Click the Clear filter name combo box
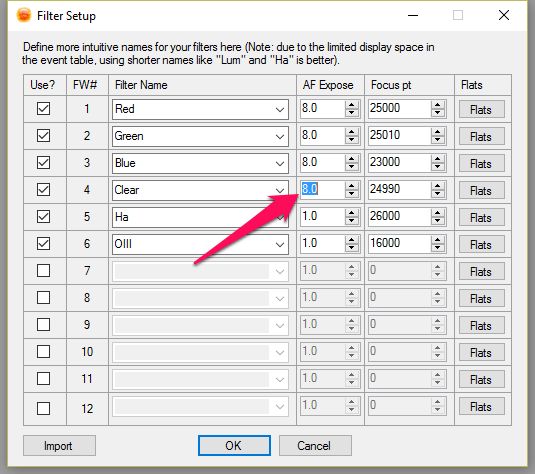Screen dimensions: 535x474 coord(200,190)
